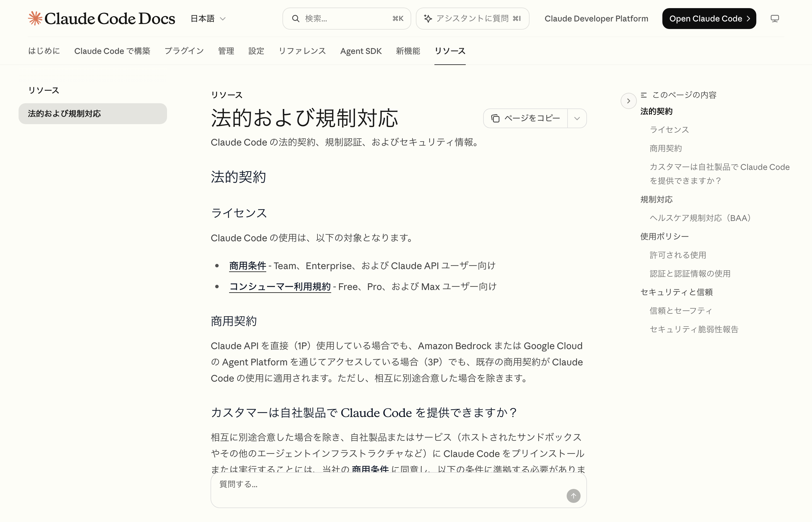The width and height of the screenshot is (812, 522).
Task: Open the プラグイン tab
Action: pos(184,51)
